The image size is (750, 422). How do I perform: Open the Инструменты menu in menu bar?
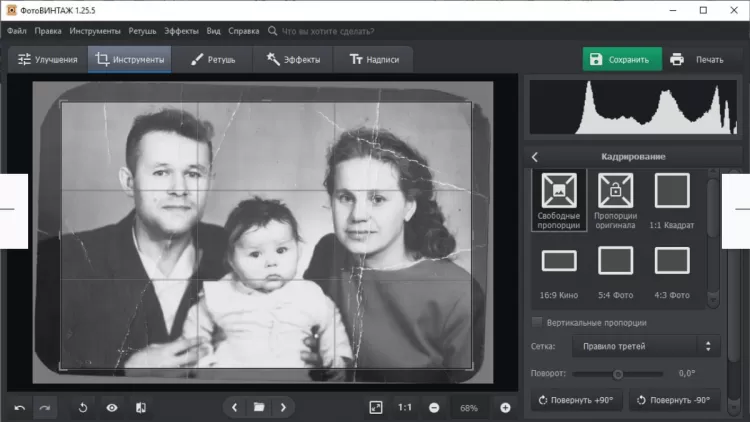(x=95, y=31)
